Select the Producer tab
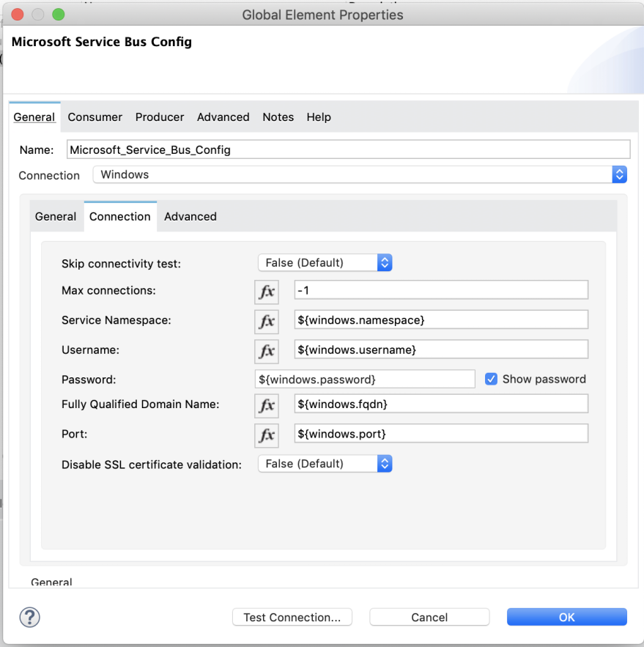The height and width of the screenshot is (647, 644). tap(159, 117)
